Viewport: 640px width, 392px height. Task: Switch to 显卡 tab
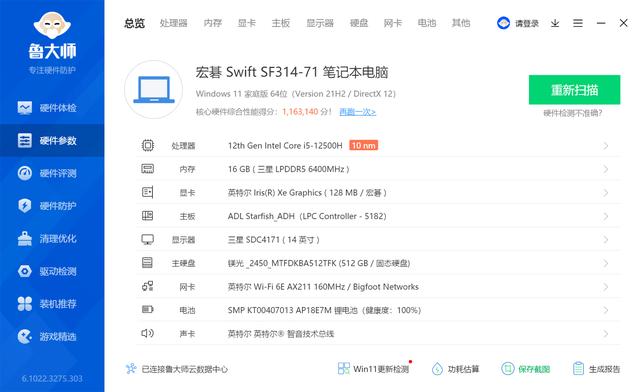pyautogui.click(x=247, y=23)
